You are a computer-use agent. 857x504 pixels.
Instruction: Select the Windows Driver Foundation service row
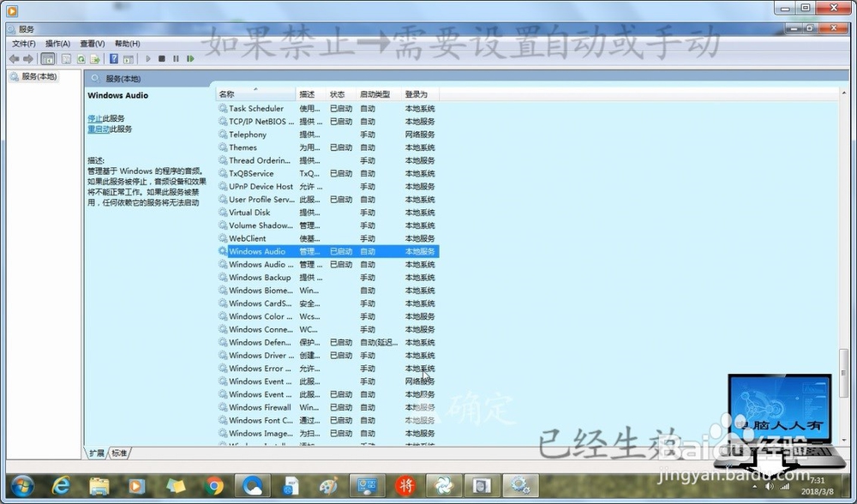pos(327,356)
